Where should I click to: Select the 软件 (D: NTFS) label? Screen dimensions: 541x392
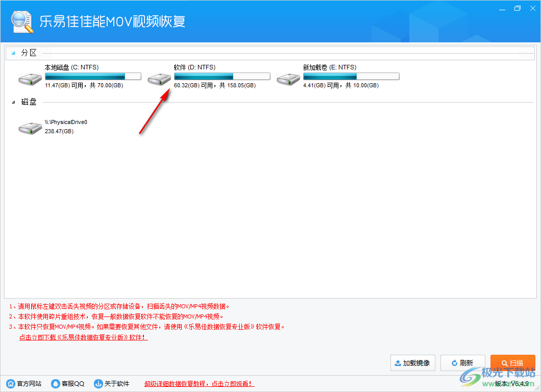(194, 67)
